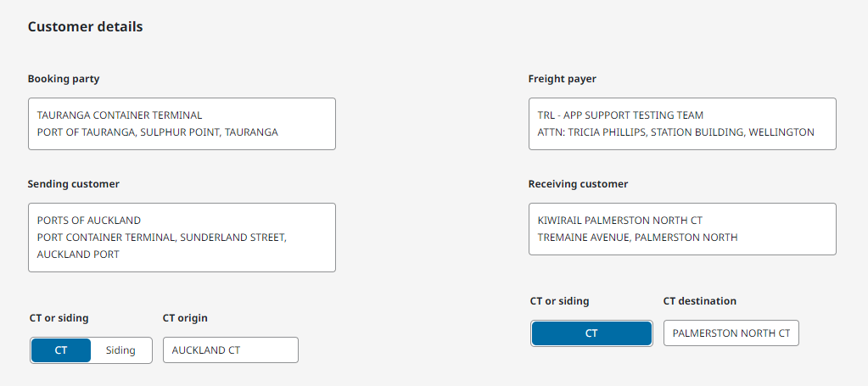The height and width of the screenshot is (386, 868).
Task: Select the Sending customer Ports of Auckland box
Action: tap(182, 238)
